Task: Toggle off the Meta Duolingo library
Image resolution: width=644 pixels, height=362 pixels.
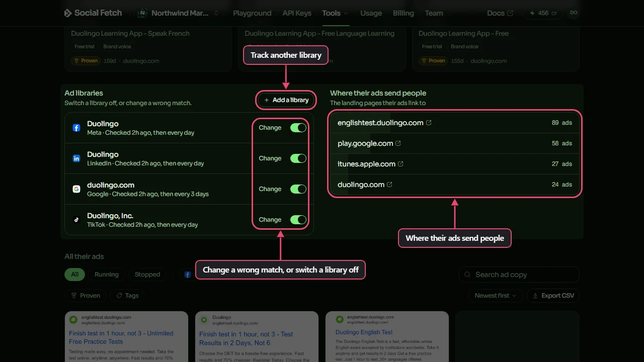Action: [x=298, y=128]
